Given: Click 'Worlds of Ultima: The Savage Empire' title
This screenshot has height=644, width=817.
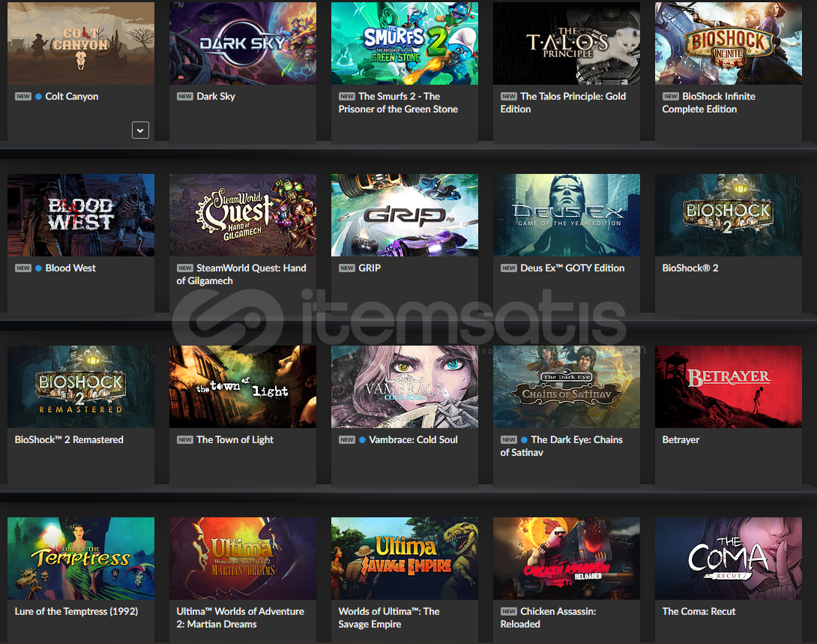Looking at the screenshot, I should [389, 618].
